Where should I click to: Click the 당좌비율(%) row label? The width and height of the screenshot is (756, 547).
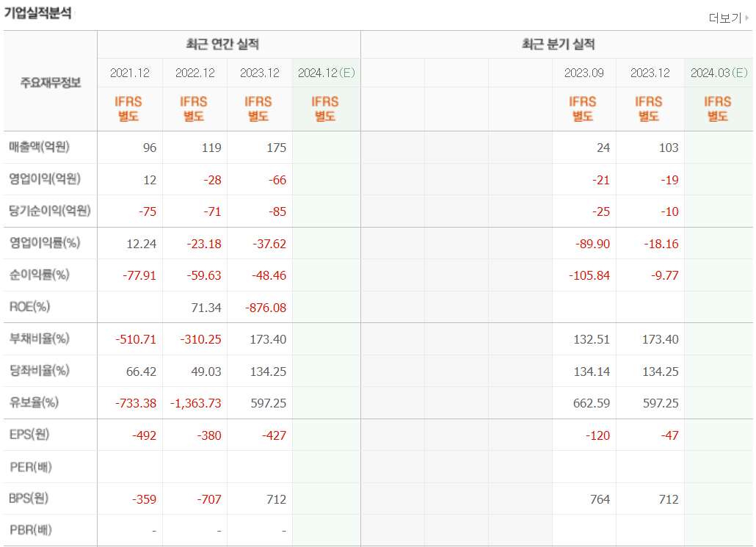tap(39, 371)
